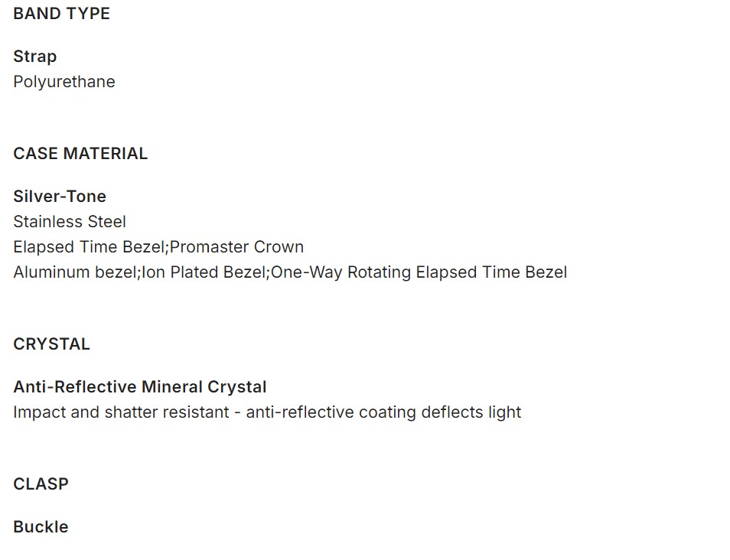Image resolution: width=730 pixels, height=560 pixels.
Task: Click the coating deflects light phrase
Action: (451, 412)
